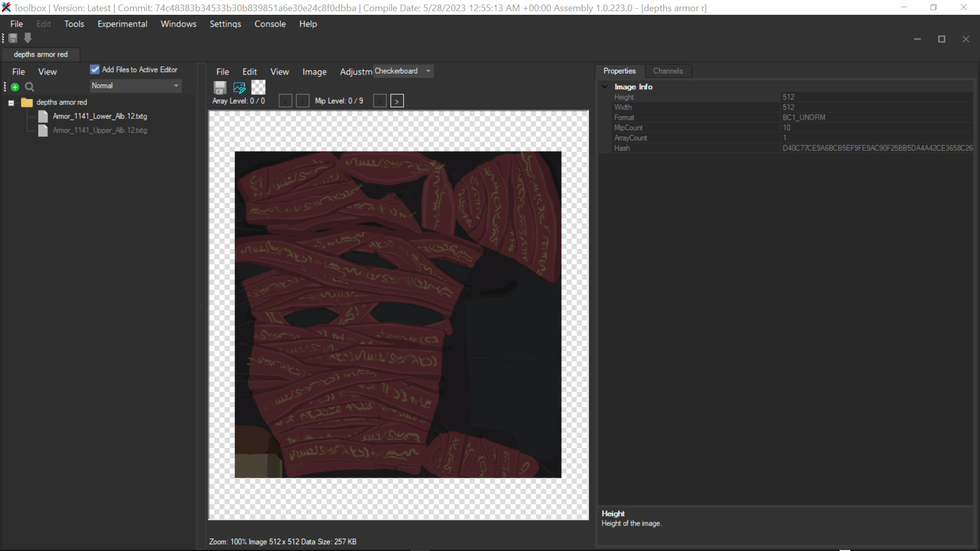Click the save texture icon in the image viewer

coord(219,87)
